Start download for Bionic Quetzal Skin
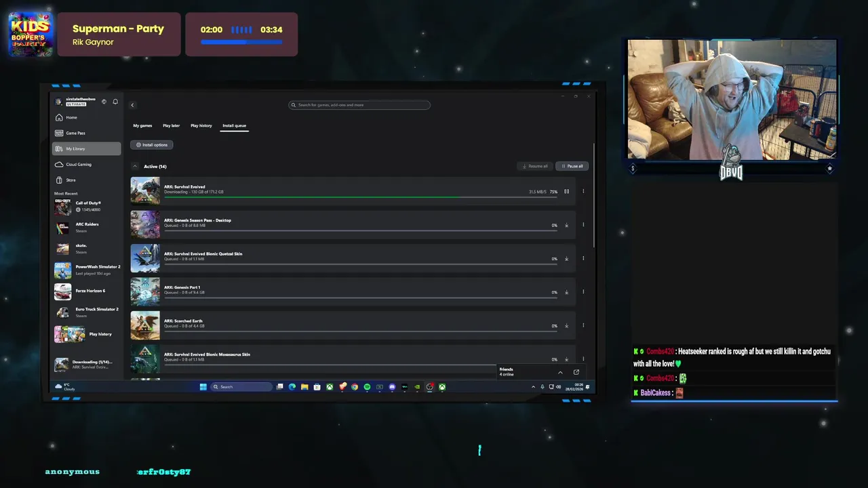 [x=567, y=258]
